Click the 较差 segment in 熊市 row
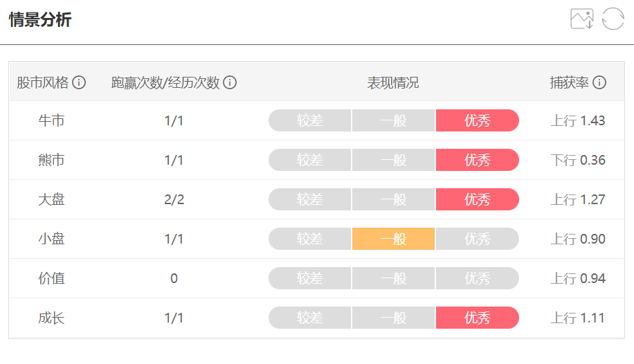 [309, 160]
